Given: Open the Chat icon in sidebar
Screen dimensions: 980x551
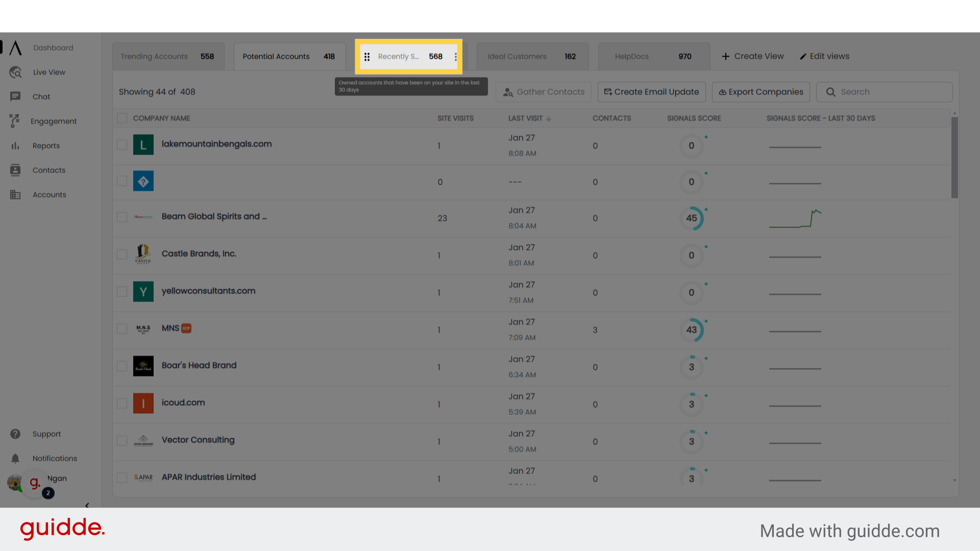Looking at the screenshot, I should tap(15, 96).
